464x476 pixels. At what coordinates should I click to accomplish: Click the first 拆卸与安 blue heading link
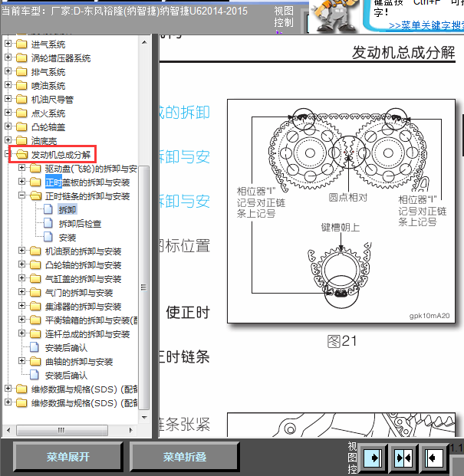click(185, 156)
